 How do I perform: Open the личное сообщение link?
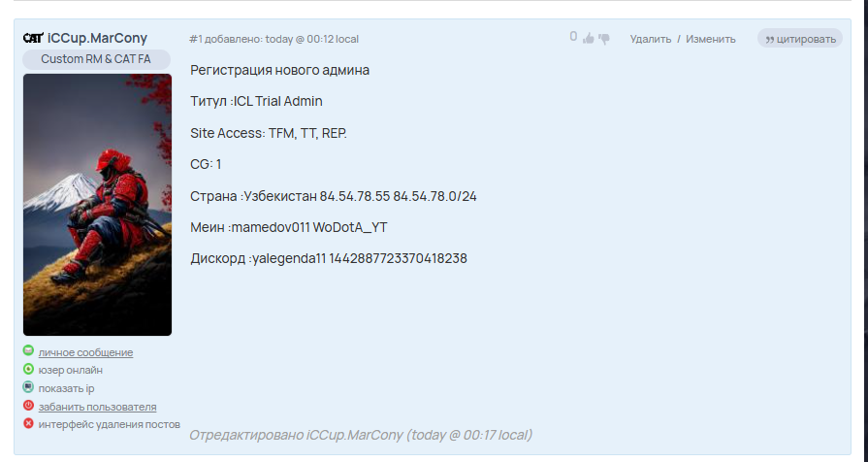tap(85, 352)
